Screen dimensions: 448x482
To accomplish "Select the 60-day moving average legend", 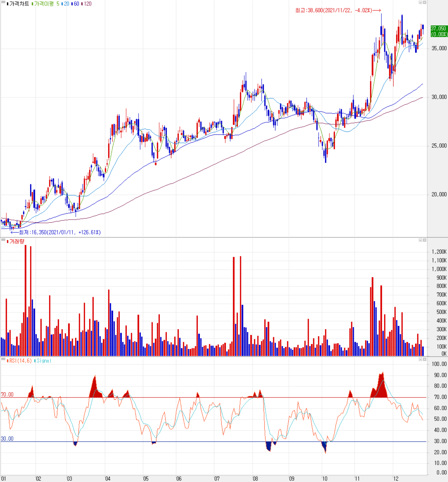I will click(75, 4).
